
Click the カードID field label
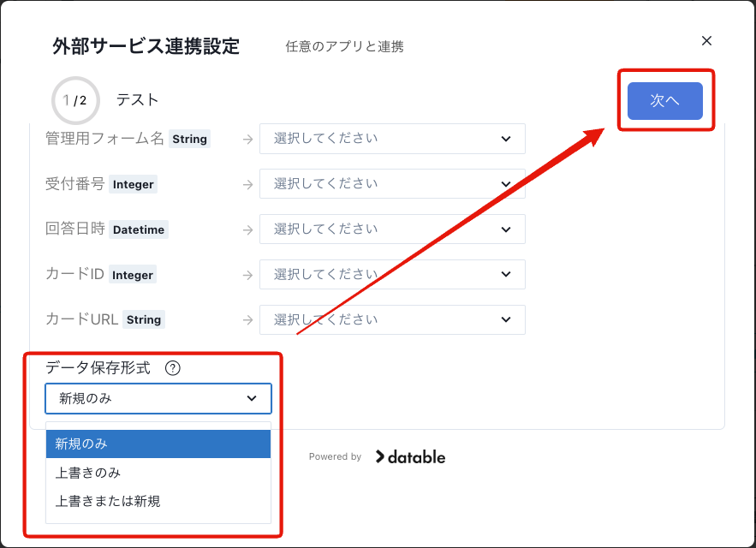coord(74,274)
